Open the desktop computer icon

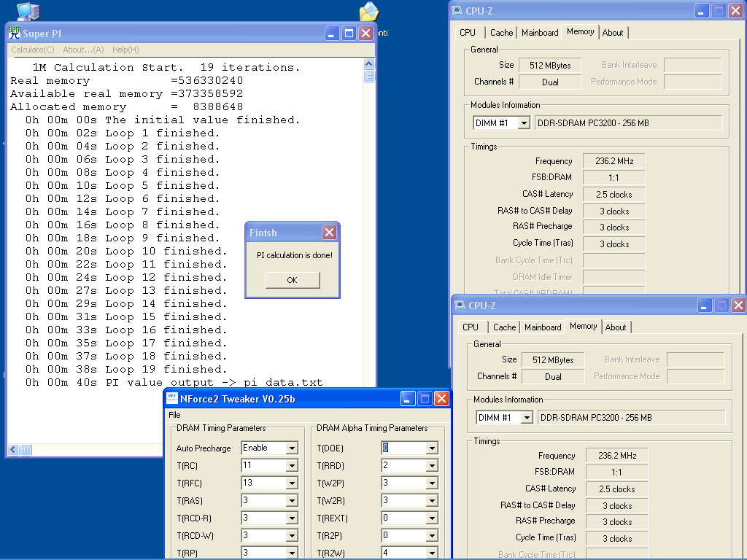(28, 10)
